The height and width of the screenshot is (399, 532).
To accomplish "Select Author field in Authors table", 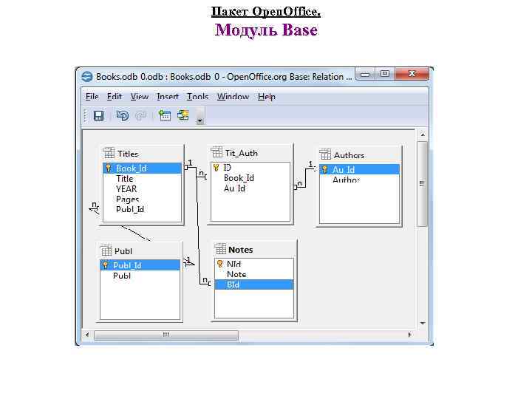I will (x=359, y=180).
